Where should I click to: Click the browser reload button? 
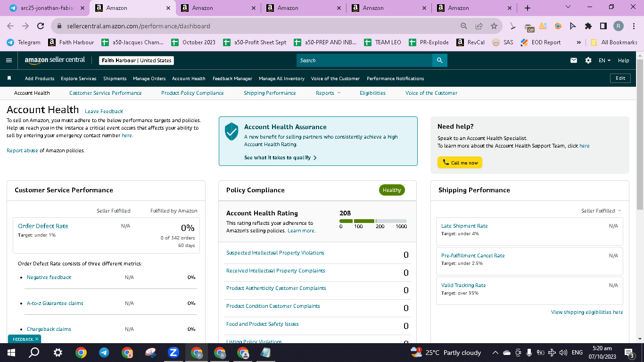point(41,26)
